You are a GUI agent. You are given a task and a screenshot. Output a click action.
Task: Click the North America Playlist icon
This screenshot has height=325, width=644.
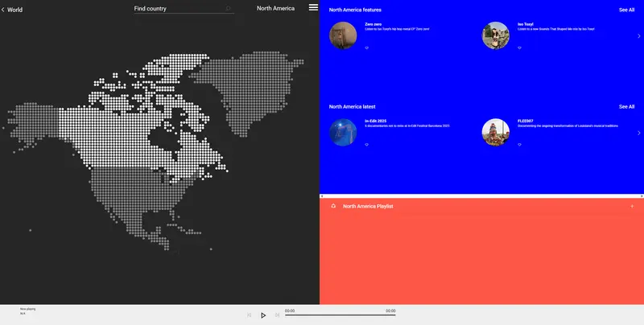click(x=333, y=206)
